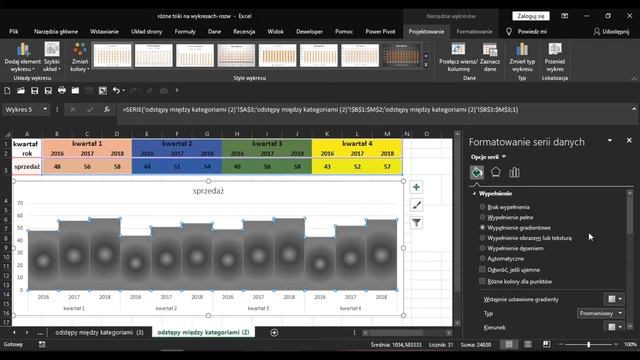This screenshot has height=360, width=640.
Task: Click Zaznacz dane icon
Action: pyautogui.click(x=490, y=50)
